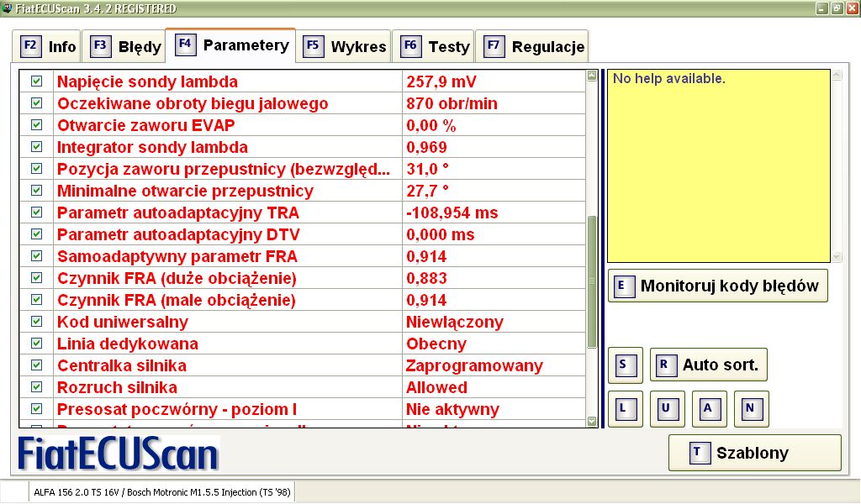Select the Obecny value
Screen dimensions: 861x504
pos(494,344)
